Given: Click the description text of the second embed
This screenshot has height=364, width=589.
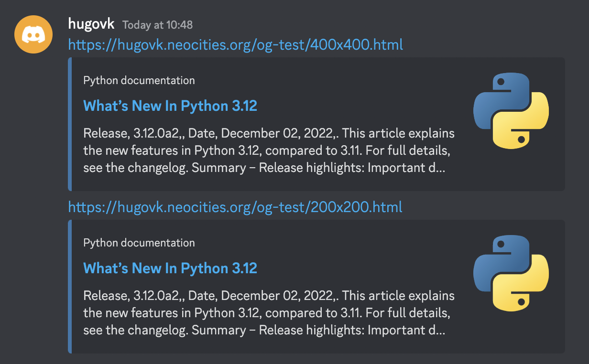Looking at the screenshot, I should tap(269, 313).
